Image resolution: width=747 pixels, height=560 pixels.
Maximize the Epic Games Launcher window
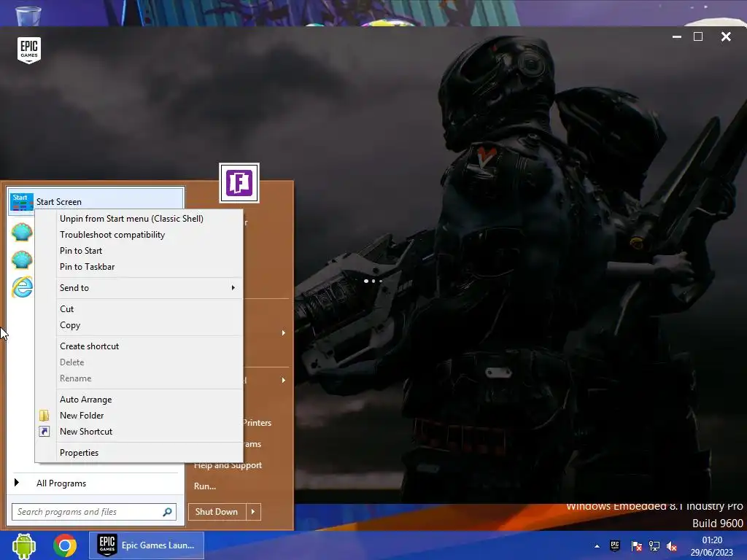pyautogui.click(x=698, y=36)
